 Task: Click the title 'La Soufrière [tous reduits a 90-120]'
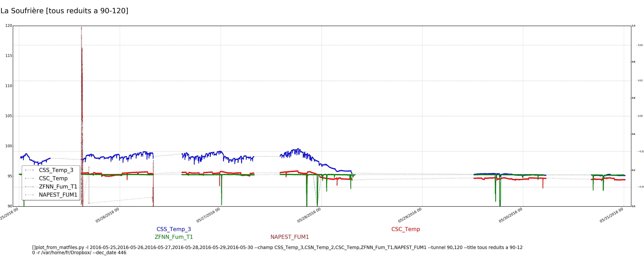[x=64, y=11]
